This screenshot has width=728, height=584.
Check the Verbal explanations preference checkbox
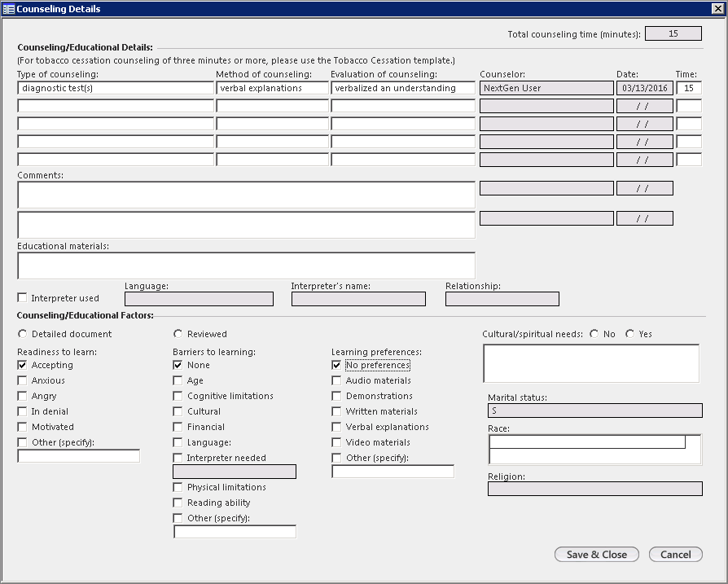tap(336, 427)
